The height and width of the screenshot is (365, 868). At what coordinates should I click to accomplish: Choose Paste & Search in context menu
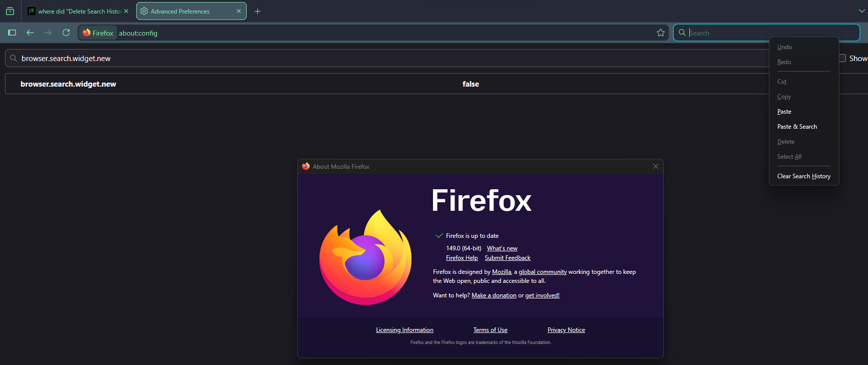click(x=797, y=127)
